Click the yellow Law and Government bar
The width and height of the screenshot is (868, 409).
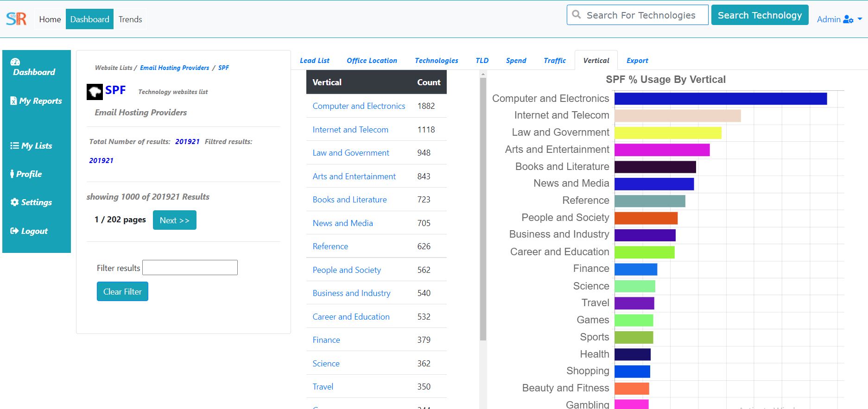668,132
